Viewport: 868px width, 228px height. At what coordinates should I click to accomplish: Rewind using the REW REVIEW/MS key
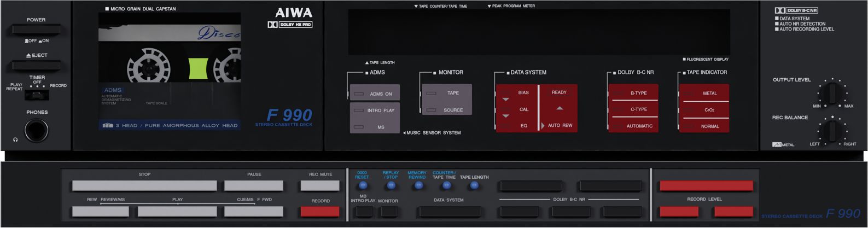[x=100, y=211]
